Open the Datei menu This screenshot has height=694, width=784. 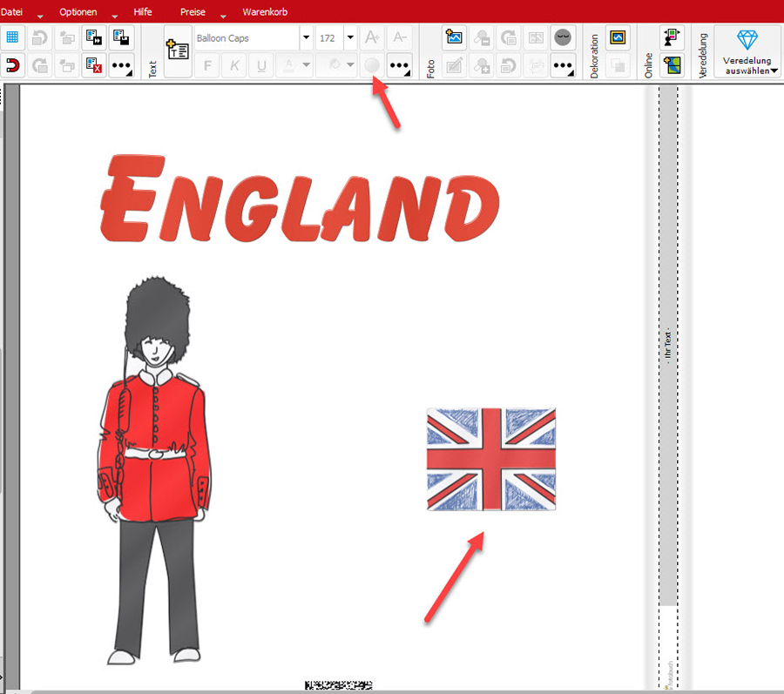click(12, 12)
